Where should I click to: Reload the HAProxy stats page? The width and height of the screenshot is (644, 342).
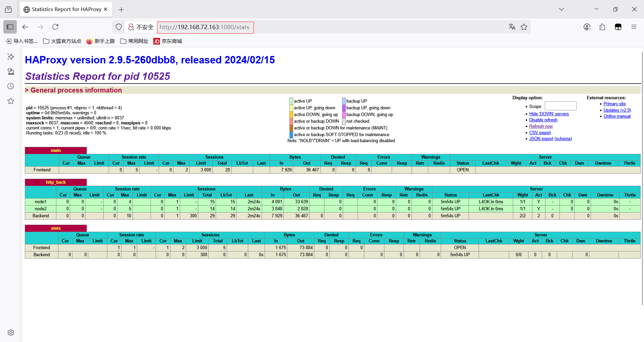(x=55, y=27)
